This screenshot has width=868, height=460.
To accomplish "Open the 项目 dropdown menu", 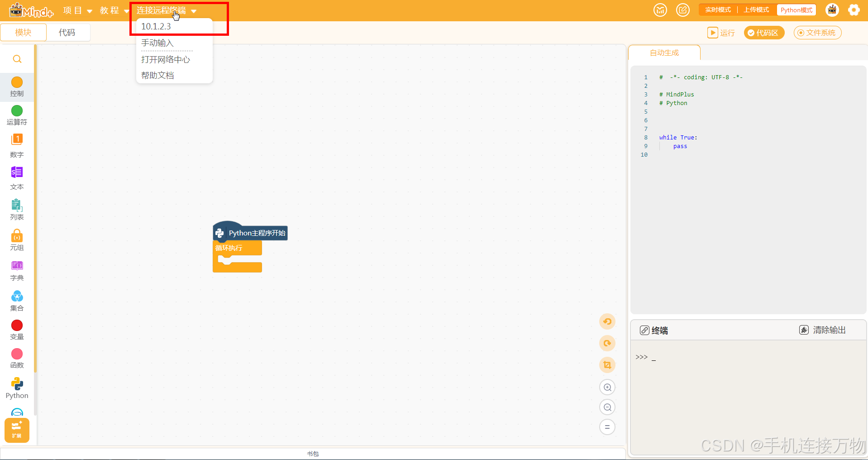I will [78, 10].
